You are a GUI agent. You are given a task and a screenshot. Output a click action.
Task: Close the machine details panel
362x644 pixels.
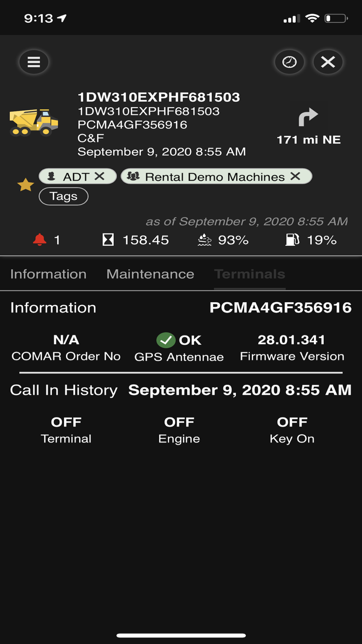328,62
